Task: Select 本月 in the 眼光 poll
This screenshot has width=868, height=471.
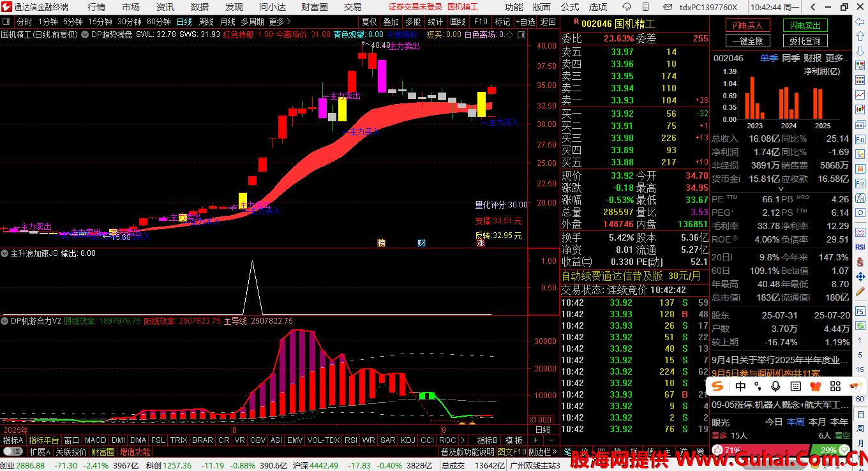Action: coord(817,422)
